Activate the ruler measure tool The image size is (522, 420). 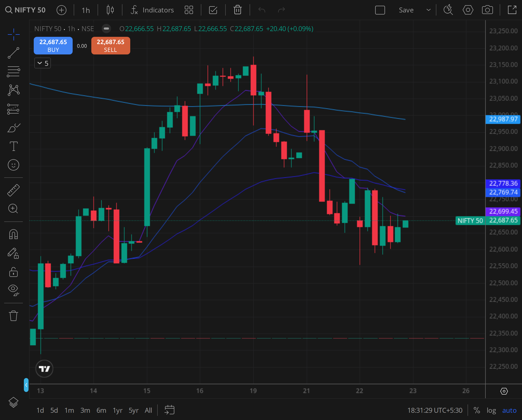pyautogui.click(x=13, y=190)
